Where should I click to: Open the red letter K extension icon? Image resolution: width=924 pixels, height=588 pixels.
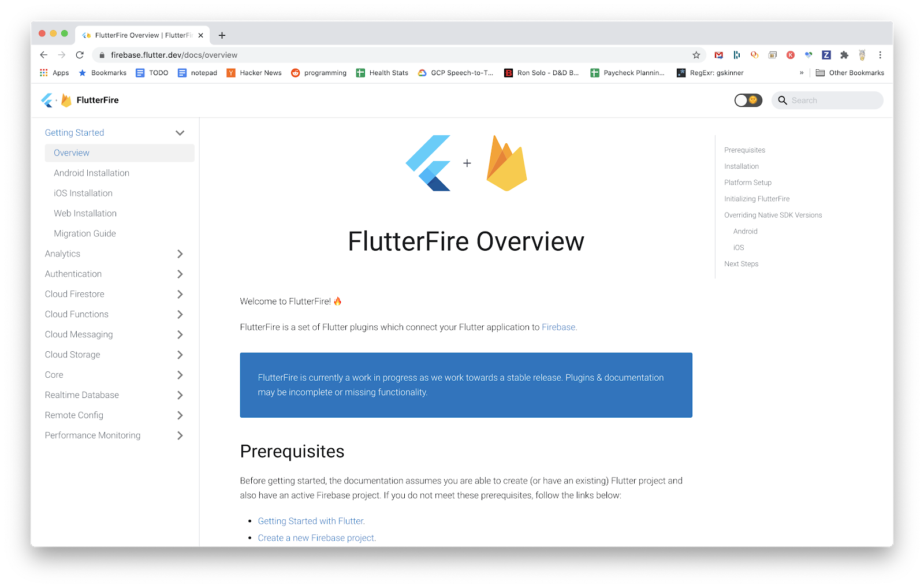(791, 55)
